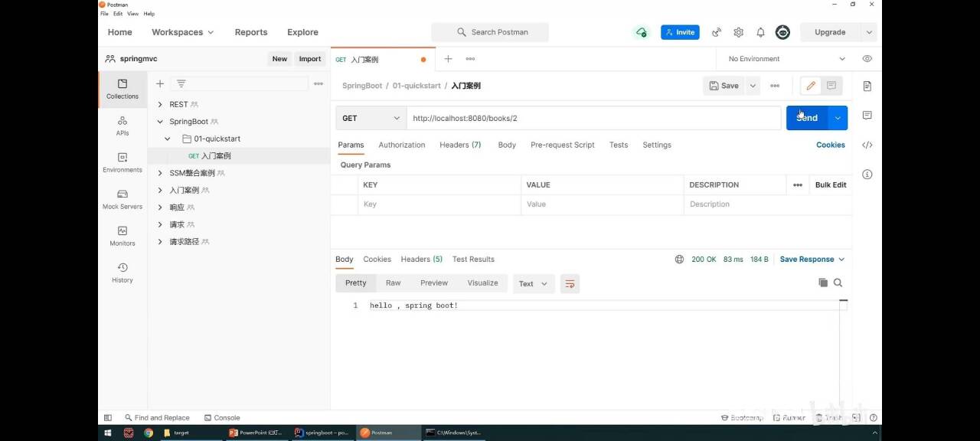This screenshot has width=980, height=441.
Task: Open History in the sidebar
Action: click(x=122, y=273)
